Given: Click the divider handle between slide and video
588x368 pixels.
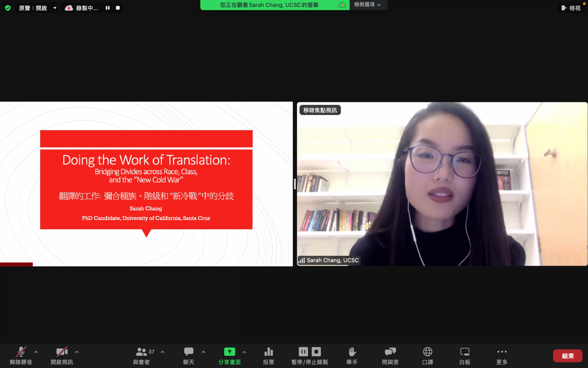Looking at the screenshot, I should point(295,184).
